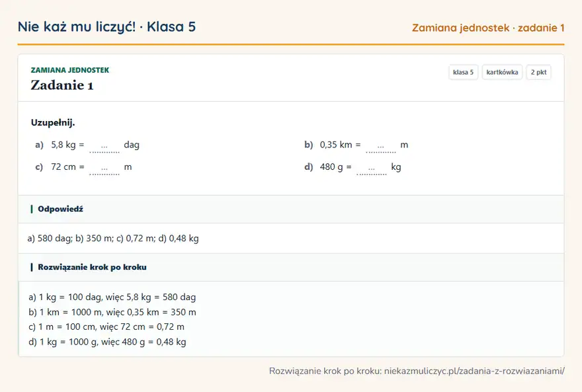Image resolution: width=582 pixels, height=392 pixels.
Task: Click solution line 'd) 1 kg = 1000 g'
Action: 107,342
